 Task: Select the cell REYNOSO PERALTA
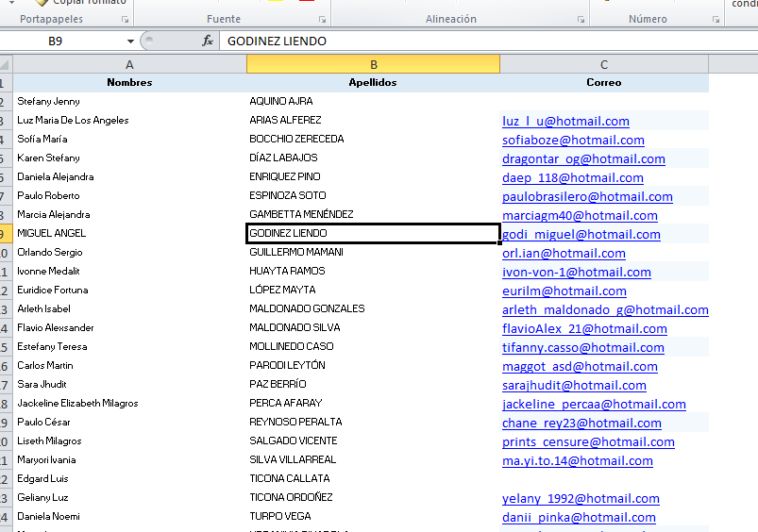[x=373, y=422]
